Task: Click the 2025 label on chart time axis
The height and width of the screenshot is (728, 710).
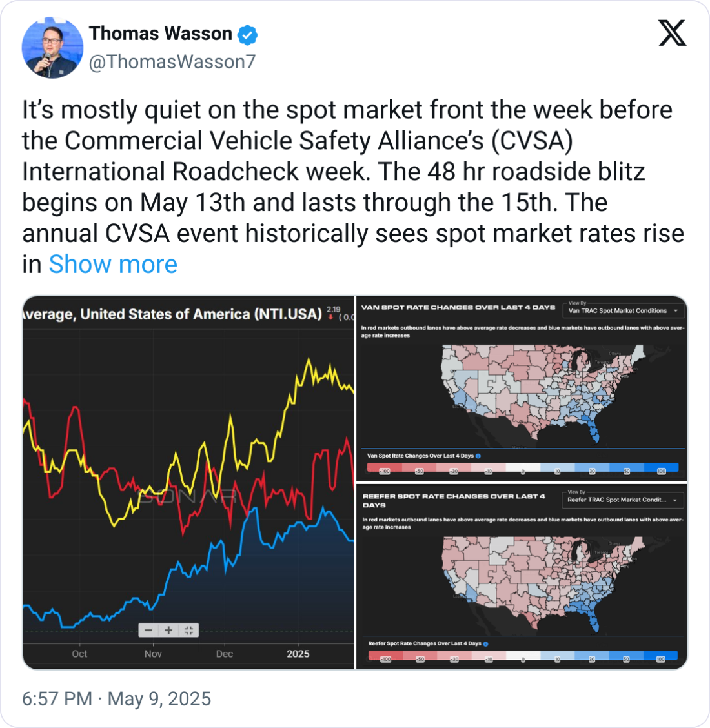Action: coord(298,654)
